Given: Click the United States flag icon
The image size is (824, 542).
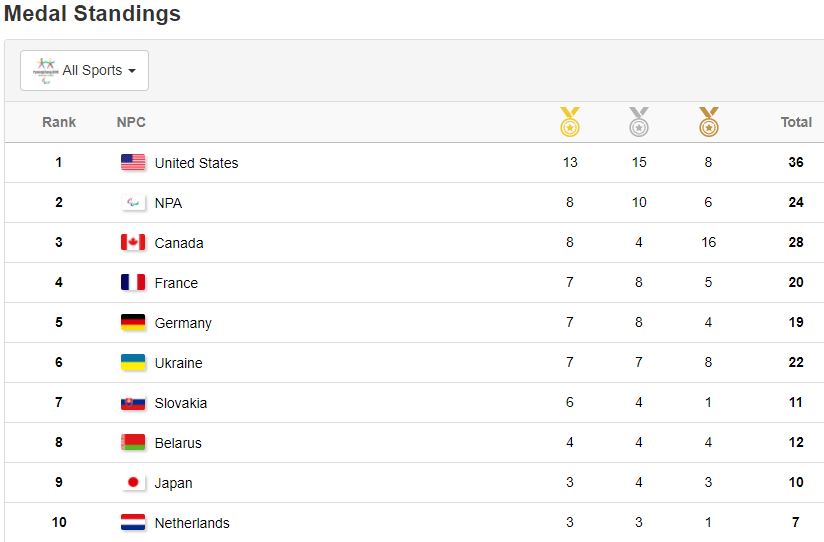Looking at the screenshot, I should coord(133,163).
